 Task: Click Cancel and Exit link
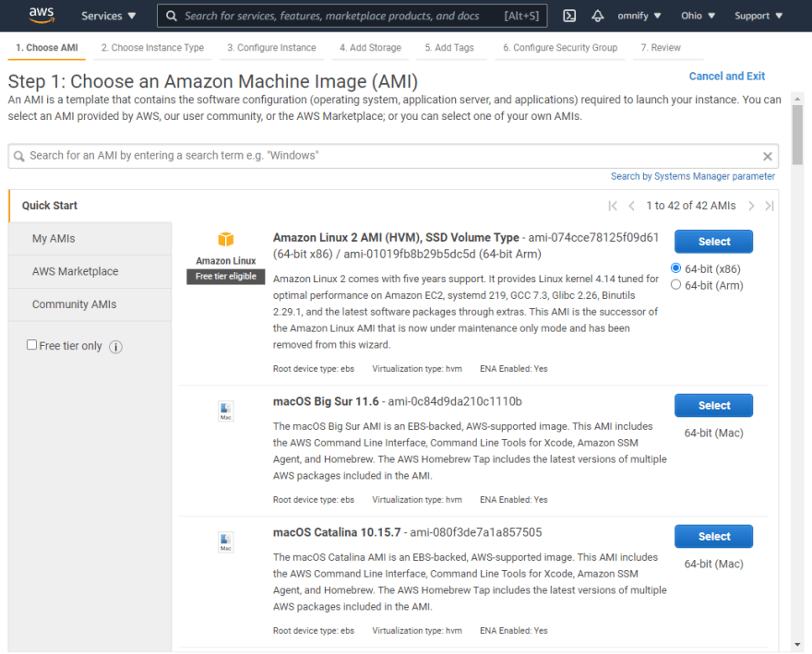click(x=726, y=77)
